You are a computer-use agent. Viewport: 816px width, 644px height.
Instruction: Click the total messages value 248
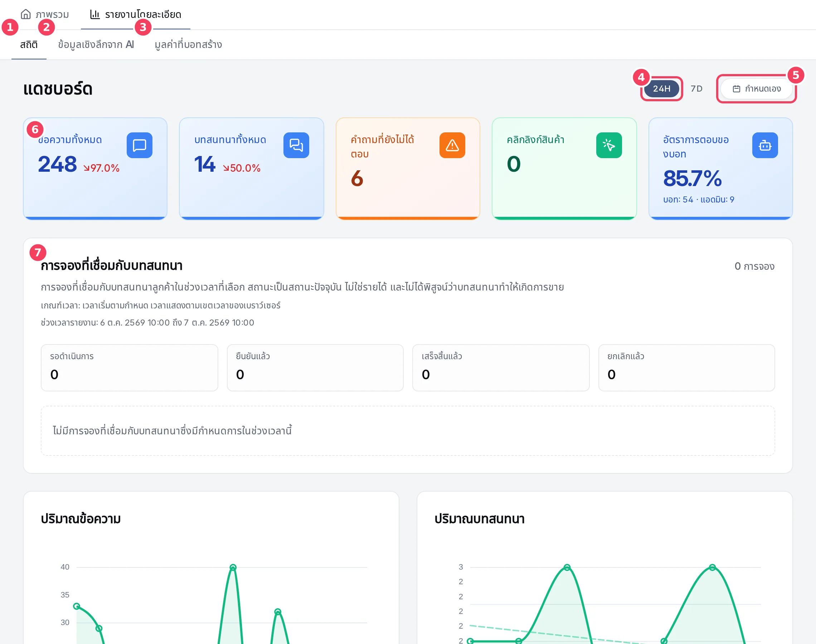57,164
